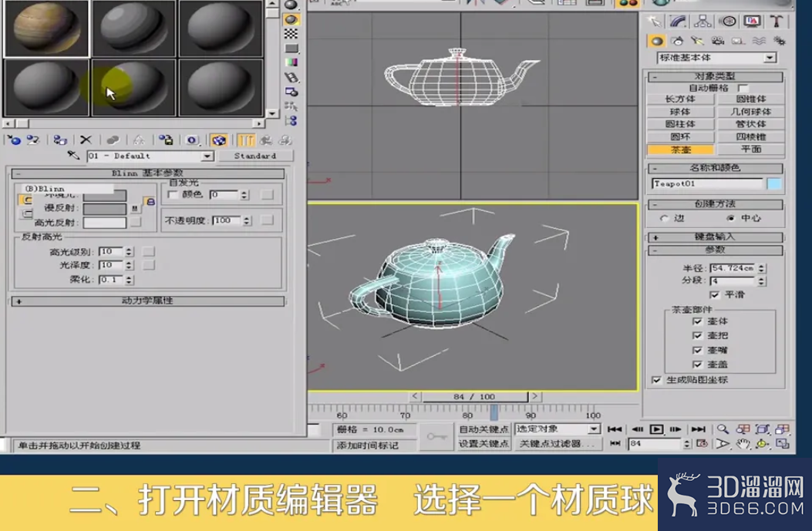812x531 pixels.
Task: Toggle the 壶嘴 teapot part checkbox
Action: (x=697, y=350)
